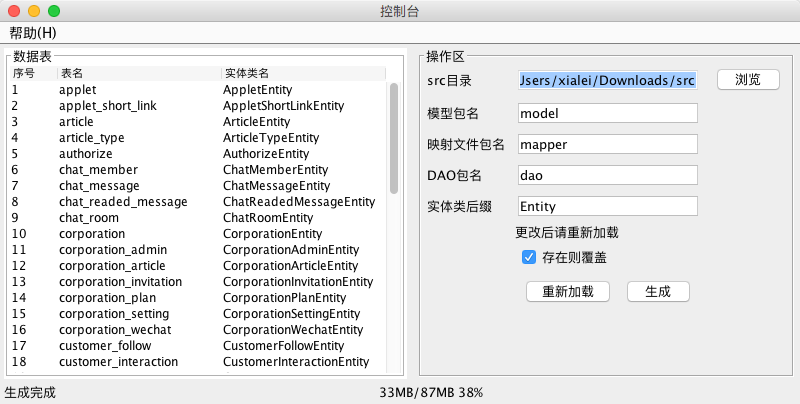Viewport: 800px width, 404px height.
Task: Open the 帮助(H) menu
Action: 33,33
